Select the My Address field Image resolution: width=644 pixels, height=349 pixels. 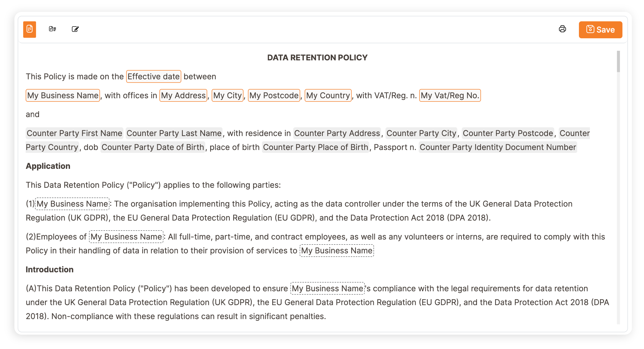pos(183,96)
